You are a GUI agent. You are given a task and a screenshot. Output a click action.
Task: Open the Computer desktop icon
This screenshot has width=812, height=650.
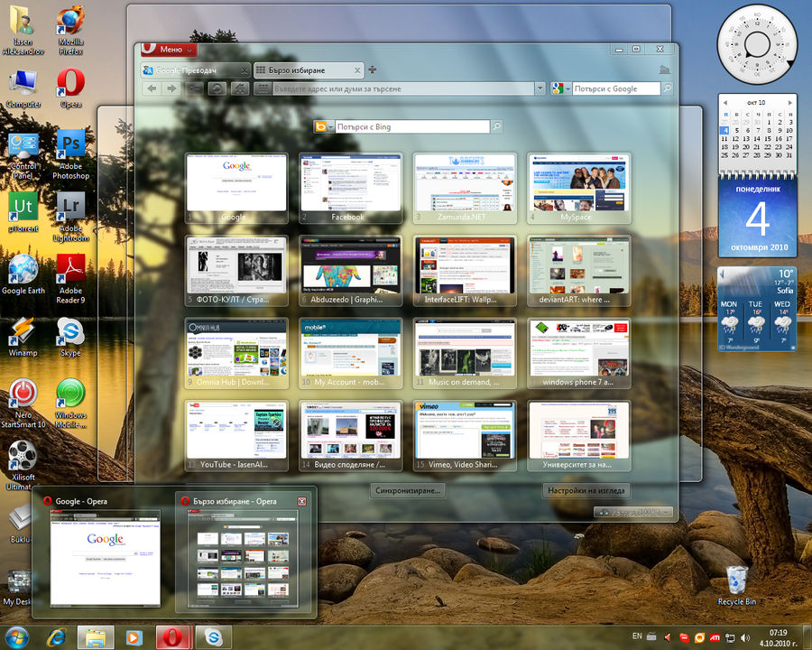[23, 88]
